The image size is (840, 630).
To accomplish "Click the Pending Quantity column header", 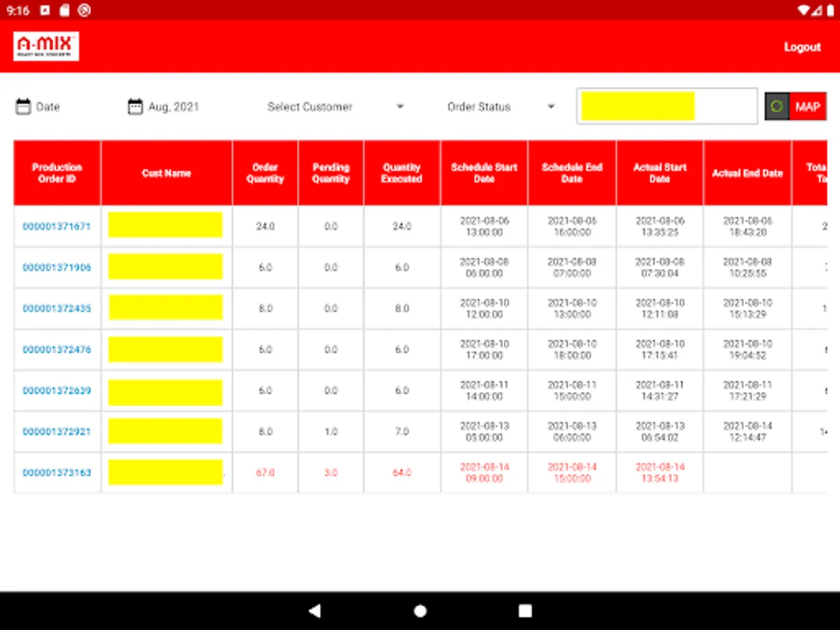I will tap(331, 173).
